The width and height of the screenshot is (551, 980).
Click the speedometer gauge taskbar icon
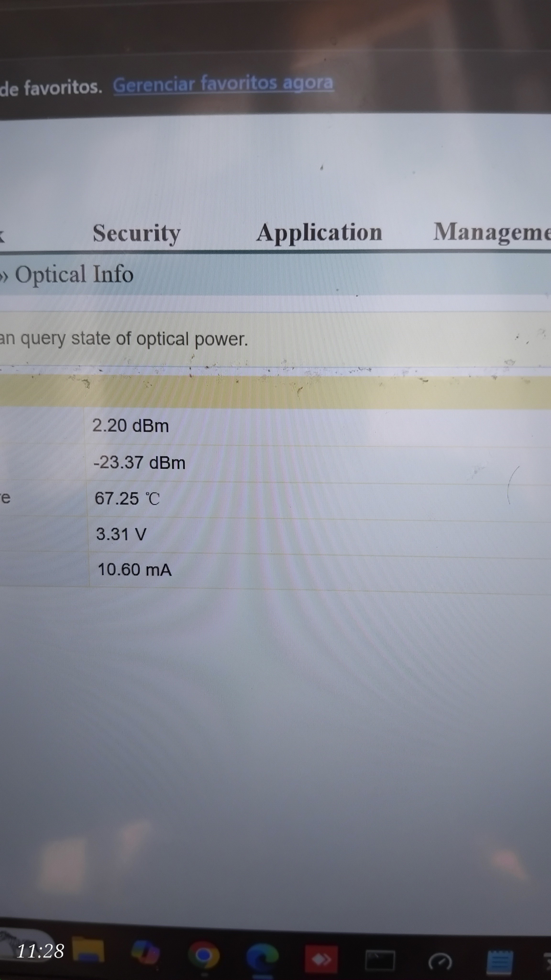point(440,962)
